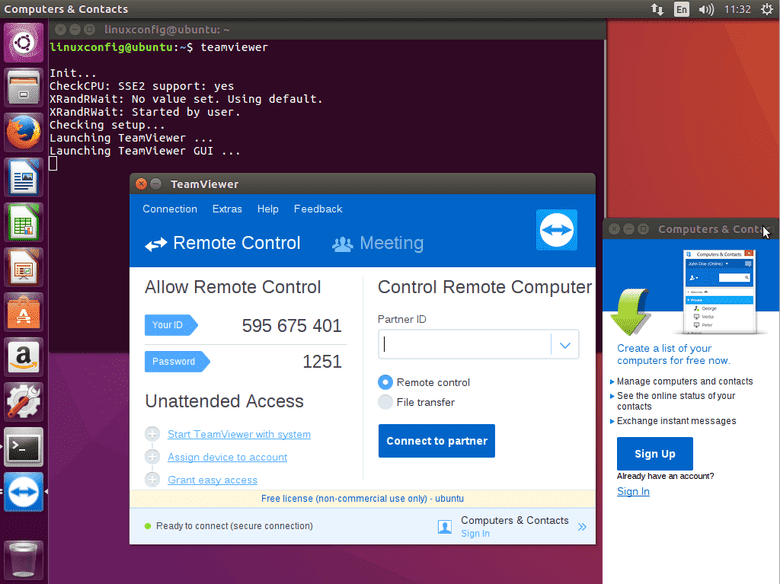Click Sign In under Computers & Contacts footer
The image size is (780, 584).
[x=475, y=534]
